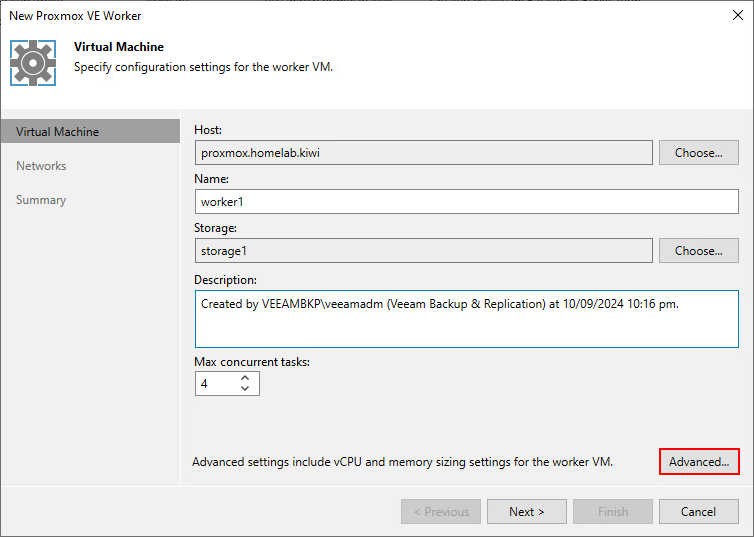Image resolution: width=754 pixels, height=537 pixels.
Task: Choose a different storage
Action: click(x=698, y=251)
